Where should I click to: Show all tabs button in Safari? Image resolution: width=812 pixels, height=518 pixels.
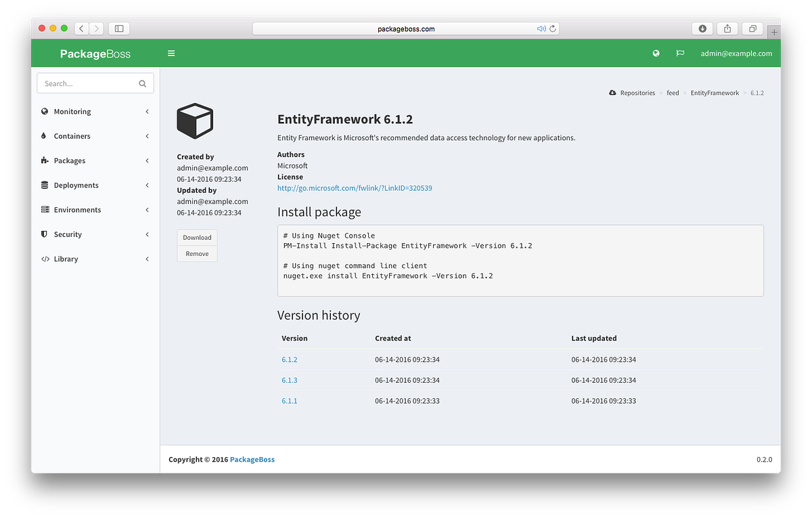[x=752, y=28]
